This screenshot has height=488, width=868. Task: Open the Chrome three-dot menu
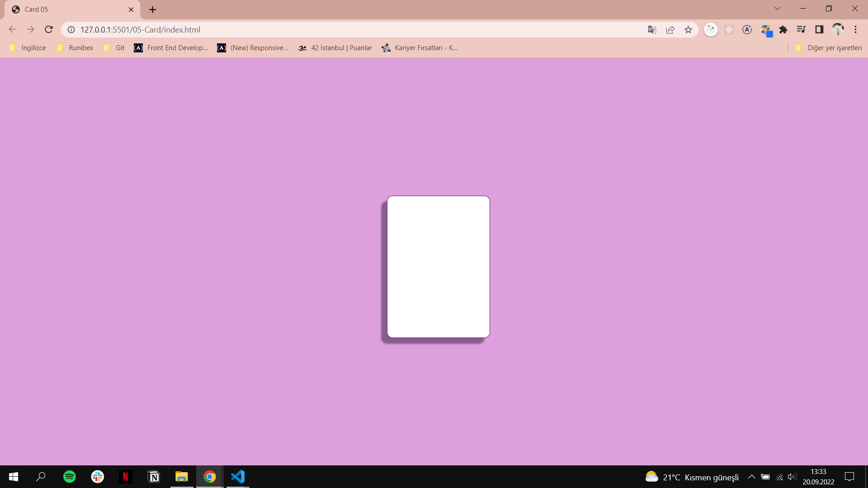(856, 29)
